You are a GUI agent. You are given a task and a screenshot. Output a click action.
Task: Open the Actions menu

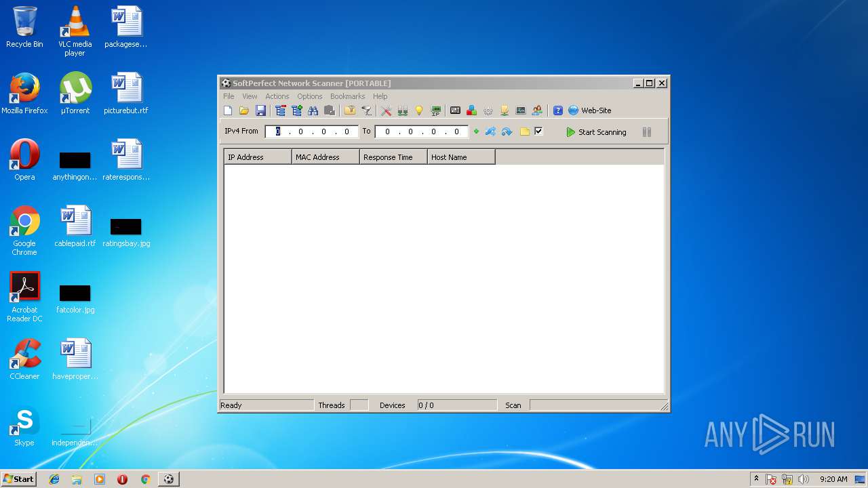[x=277, y=96]
